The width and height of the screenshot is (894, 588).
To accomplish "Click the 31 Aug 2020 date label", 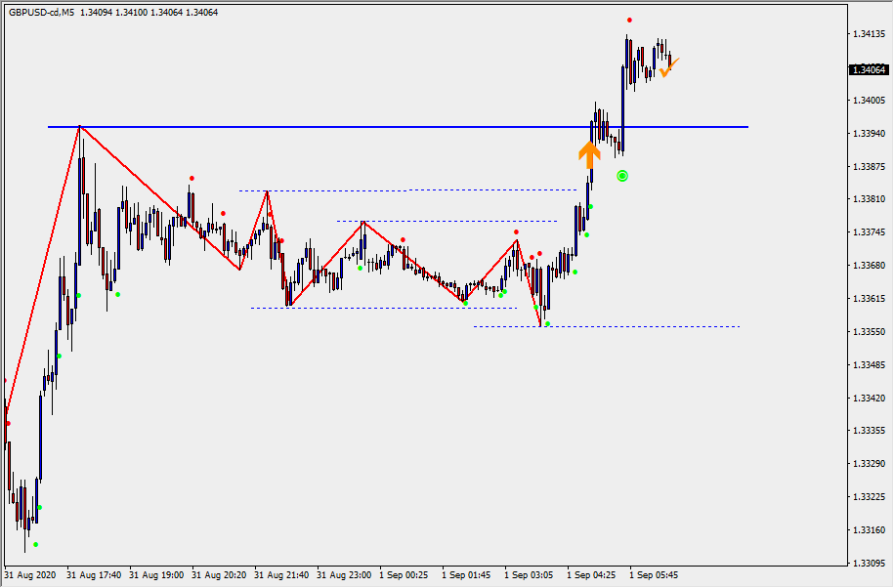I will pos(29,575).
